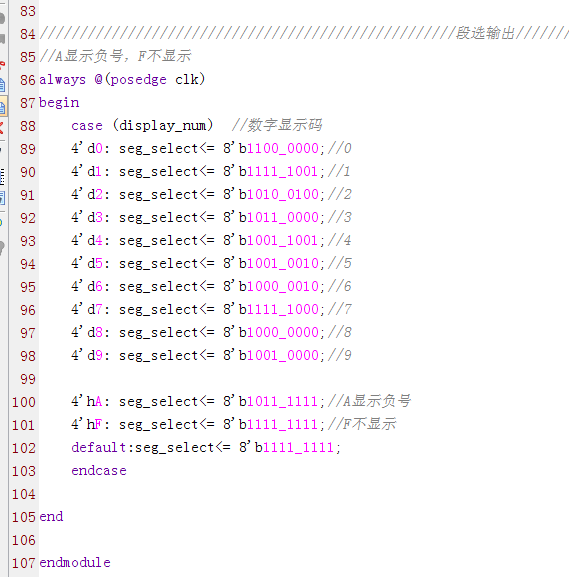Screen dimensions: 569x577
Task: Select line number 86 in the gutter
Action: pyautogui.click(x=28, y=80)
